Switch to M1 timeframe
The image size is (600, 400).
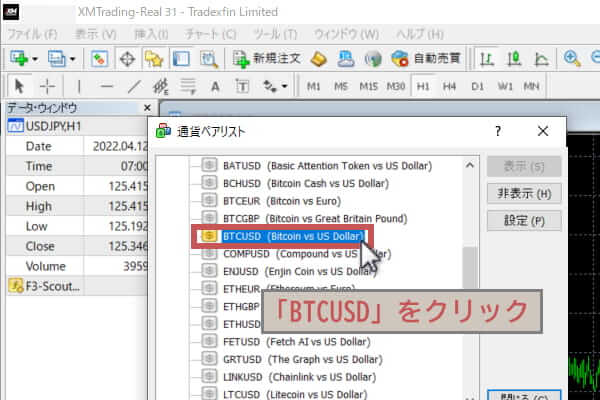pyautogui.click(x=313, y=87)
